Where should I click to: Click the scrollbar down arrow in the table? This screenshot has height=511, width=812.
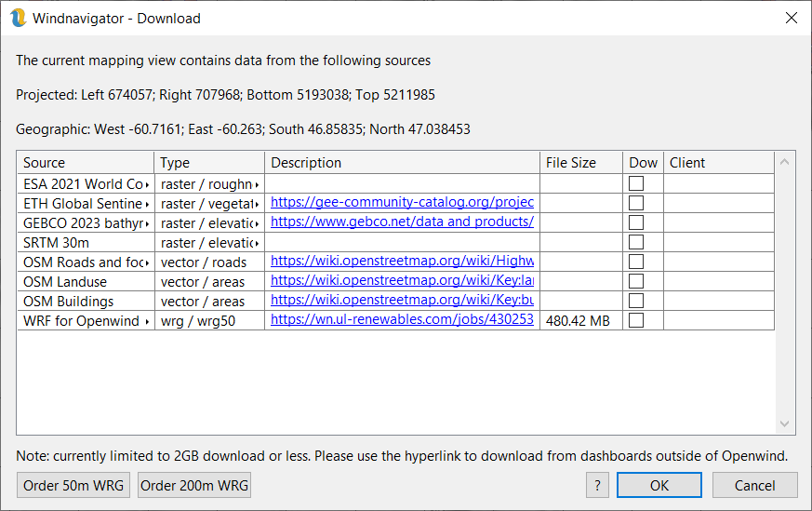click(785, 424)
